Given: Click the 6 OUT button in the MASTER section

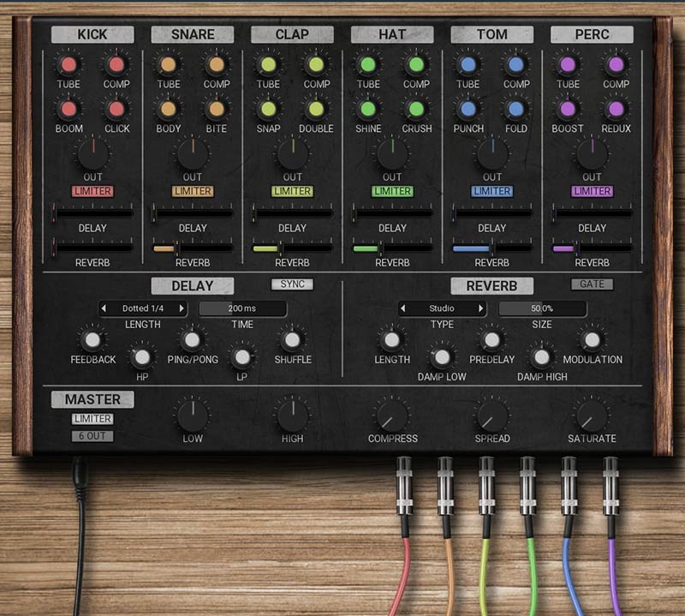Looking at the screenshot, I should tap(92, 435).
